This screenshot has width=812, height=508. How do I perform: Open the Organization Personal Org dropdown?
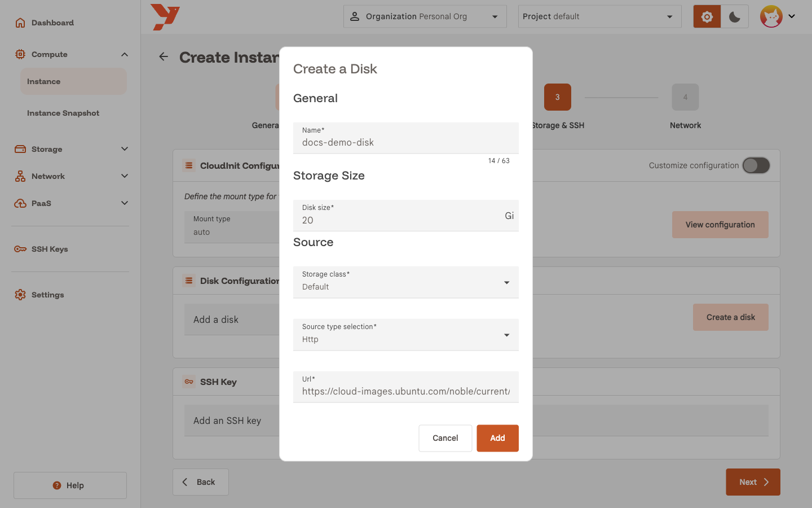click(x=425, y=16)
